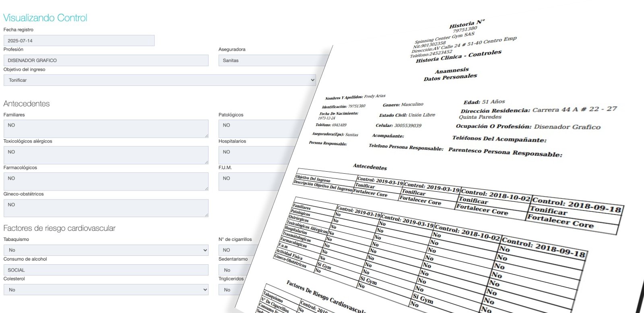Open the Colesterol dropdown
This screenshot has width=644, height=313.
click(x=106, y=290)
